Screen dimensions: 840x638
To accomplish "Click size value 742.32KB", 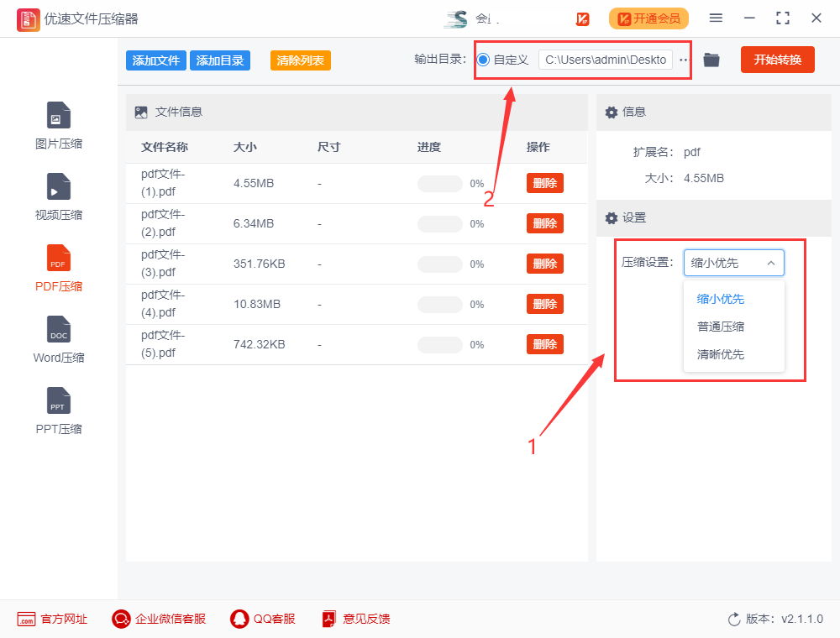I will (x=260, y=344).
